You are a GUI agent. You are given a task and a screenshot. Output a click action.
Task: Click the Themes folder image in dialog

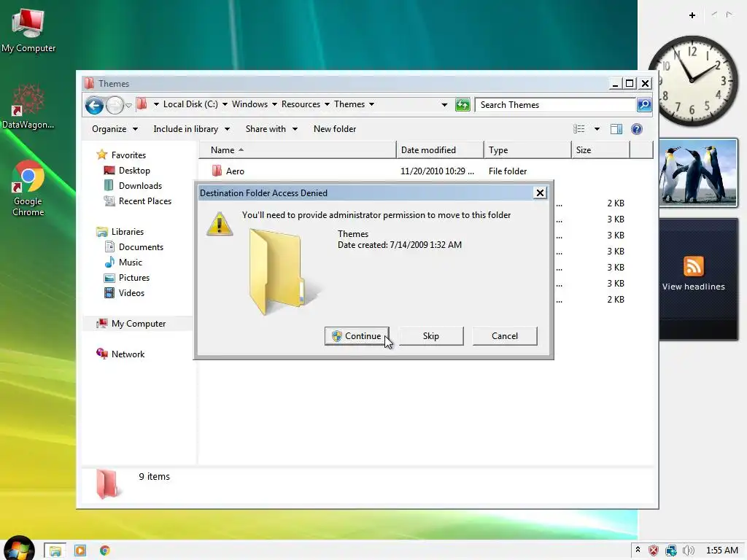tap(285, 272)
